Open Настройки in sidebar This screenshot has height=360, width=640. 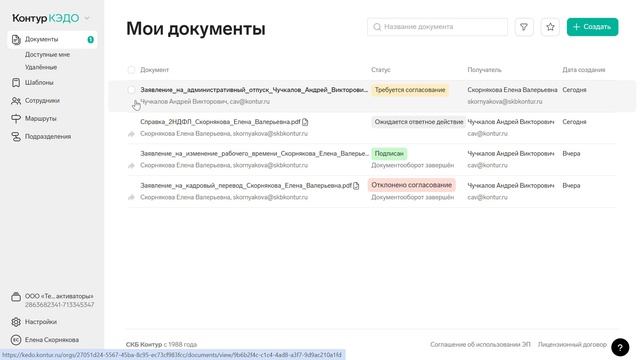[x=41, y=322]
